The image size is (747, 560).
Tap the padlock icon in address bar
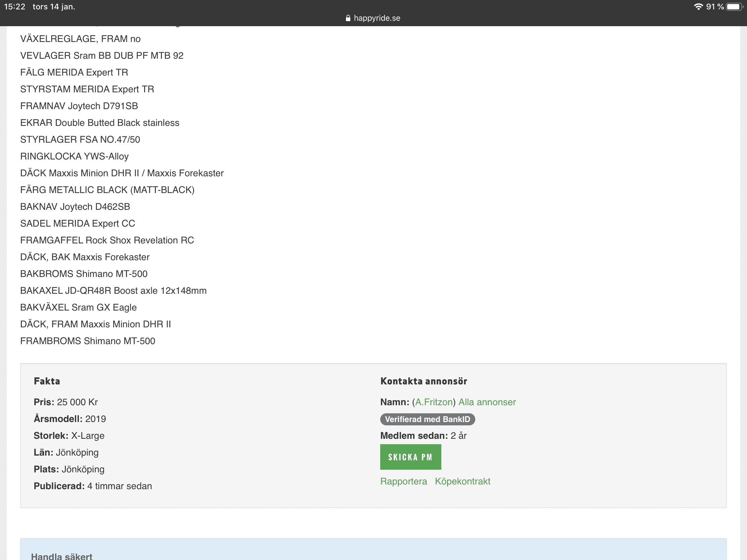348,18
